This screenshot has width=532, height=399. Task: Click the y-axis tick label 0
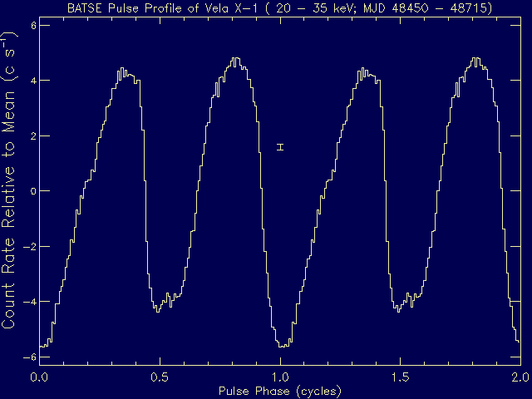(32, 191)
